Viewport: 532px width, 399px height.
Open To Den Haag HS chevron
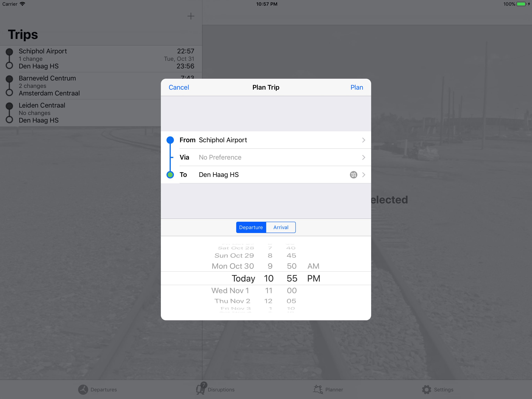(363, 175)
